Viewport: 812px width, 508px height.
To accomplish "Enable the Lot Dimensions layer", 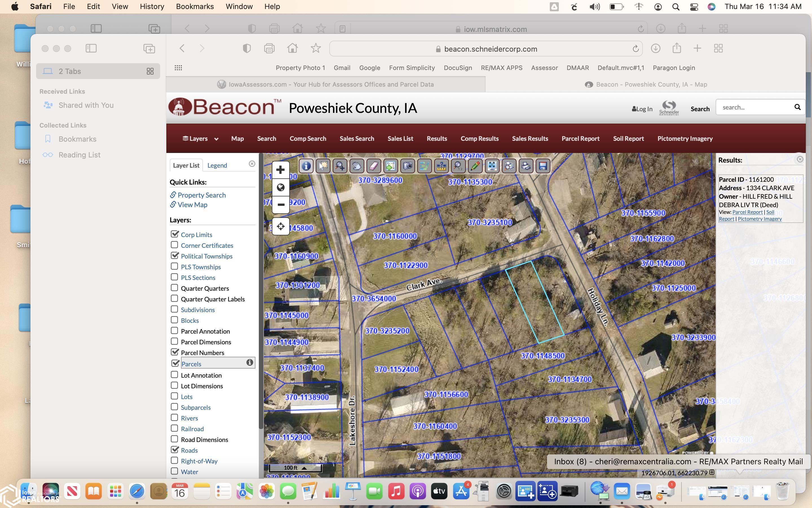I will pyautogui.click(x=175, y=385).
